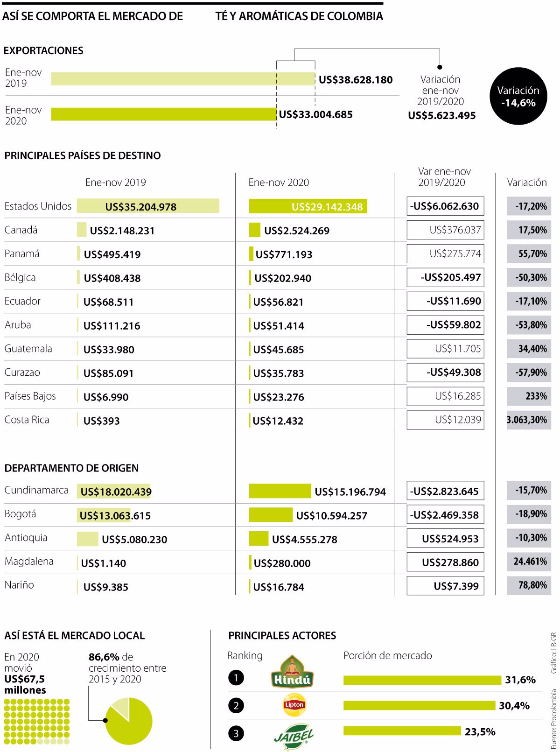Select ranking number 3 circle
560x752 pixels.
[236, 733]
